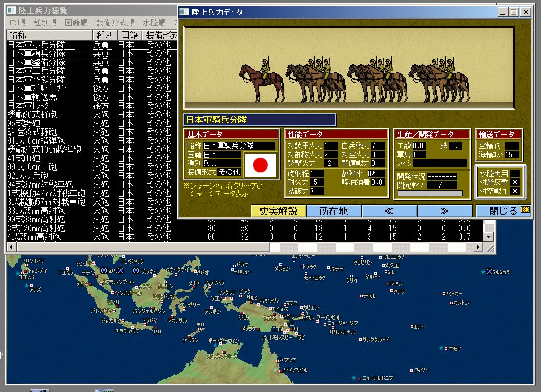The image size is (541, 392).
Task: Click the タウンスビル star marker
Action: tap(275, 370)
